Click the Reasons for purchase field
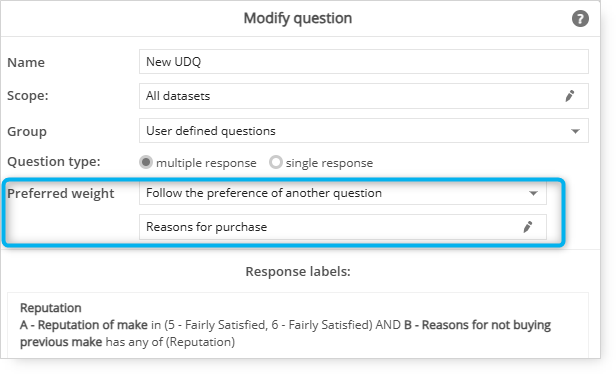 click(343, 227)
